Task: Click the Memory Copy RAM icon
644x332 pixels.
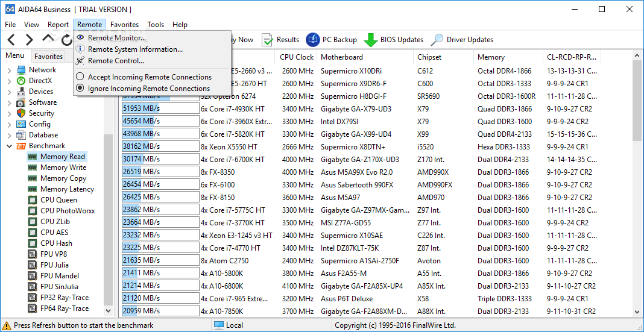Action: (32, 178)
